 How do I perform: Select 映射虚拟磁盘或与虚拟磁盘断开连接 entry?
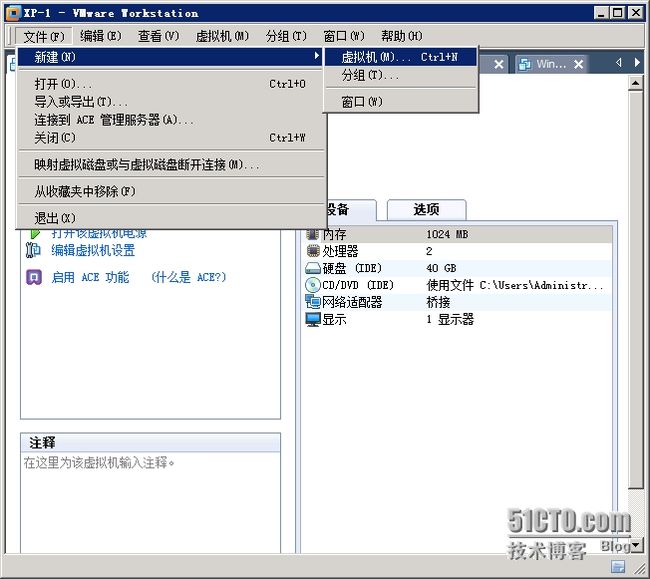[170, 165]
